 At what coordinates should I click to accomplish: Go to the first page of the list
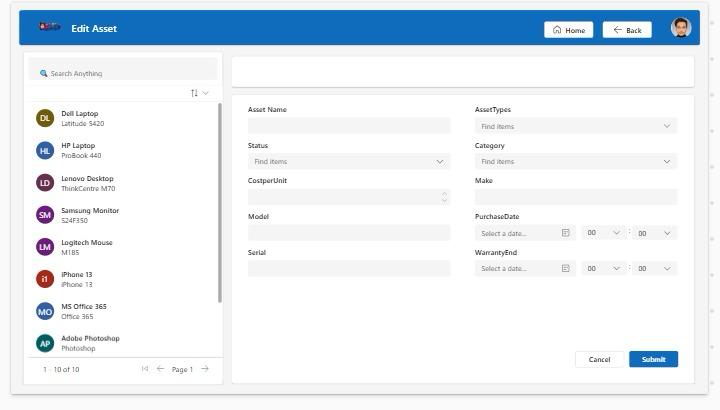145,369
